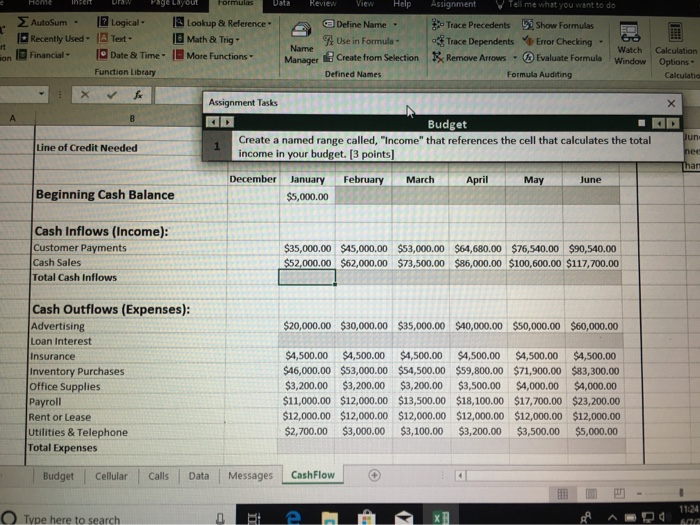Switch to the Cellular sheet tab
Screen dimensions: 700x525
pos(111,476)
